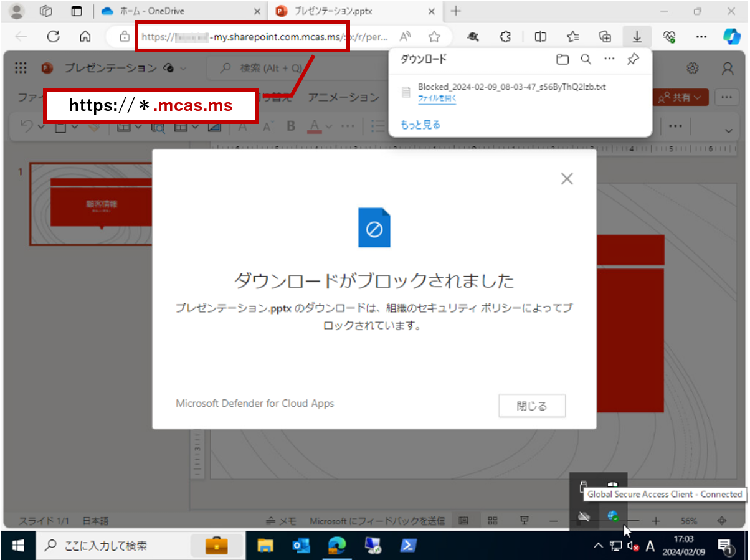This screenshot has width=750, height=560.
Task: Toggle bold text formatting
Action: pyautogui.click(x=290, y=126)
